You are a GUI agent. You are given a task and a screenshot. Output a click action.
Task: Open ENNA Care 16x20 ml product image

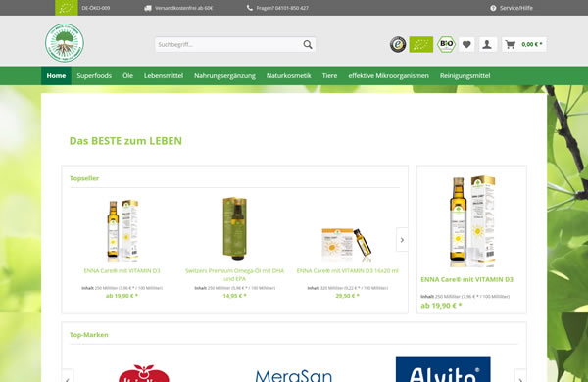click(347, 245)
